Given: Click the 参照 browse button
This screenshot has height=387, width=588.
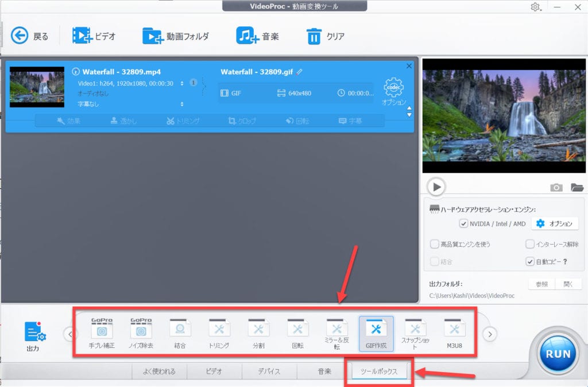Looking at the screenshot, I should click(x=540, y=284).
